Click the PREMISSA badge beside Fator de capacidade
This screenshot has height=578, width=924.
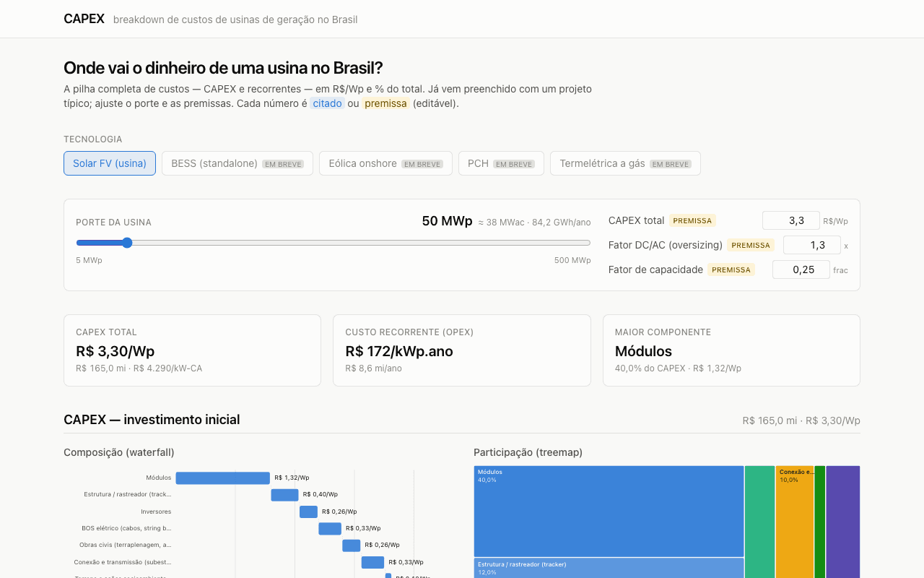coord(731,269)
